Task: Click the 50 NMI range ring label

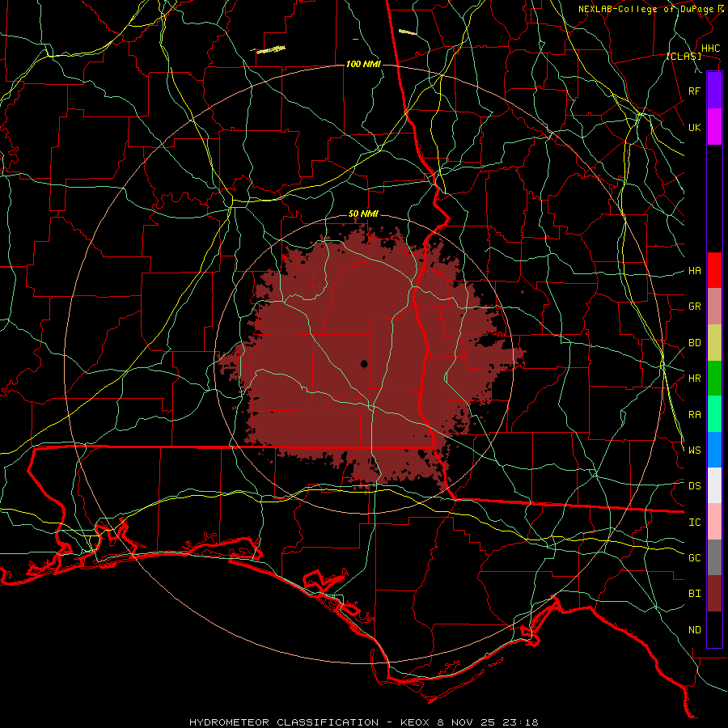Action: [363, 214]
